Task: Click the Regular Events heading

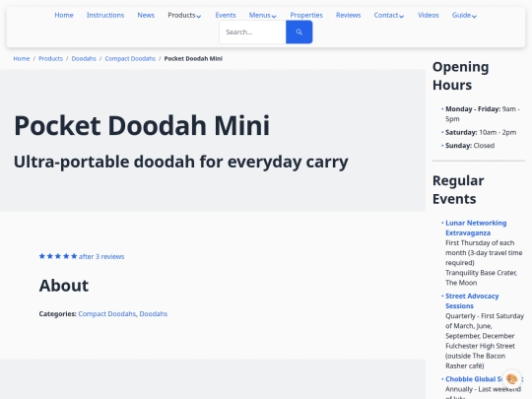Action: click(x=458, y=190)
